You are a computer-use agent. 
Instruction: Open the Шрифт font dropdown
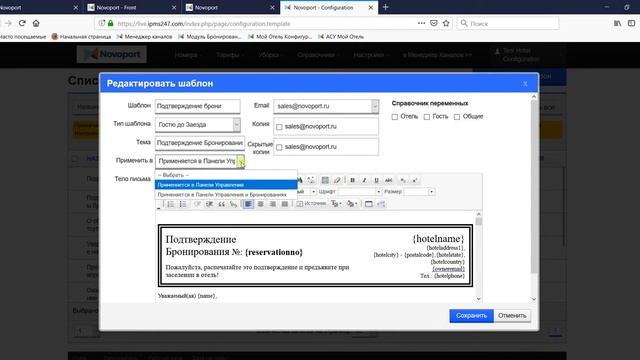pos(360,191)
